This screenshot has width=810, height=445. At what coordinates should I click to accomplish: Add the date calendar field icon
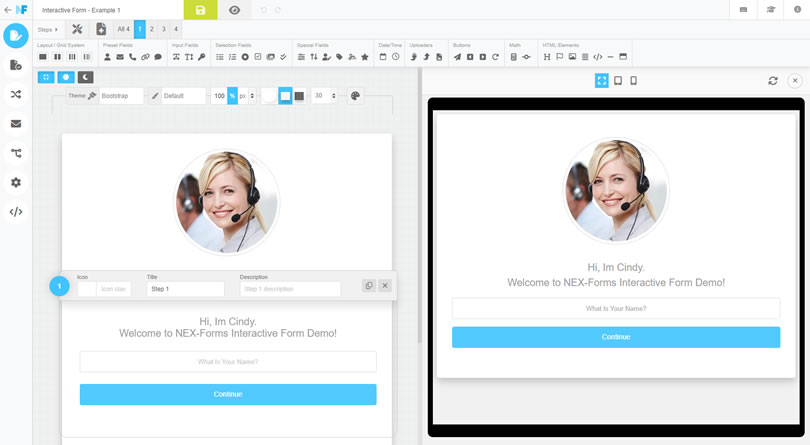(x=383, y=57)
